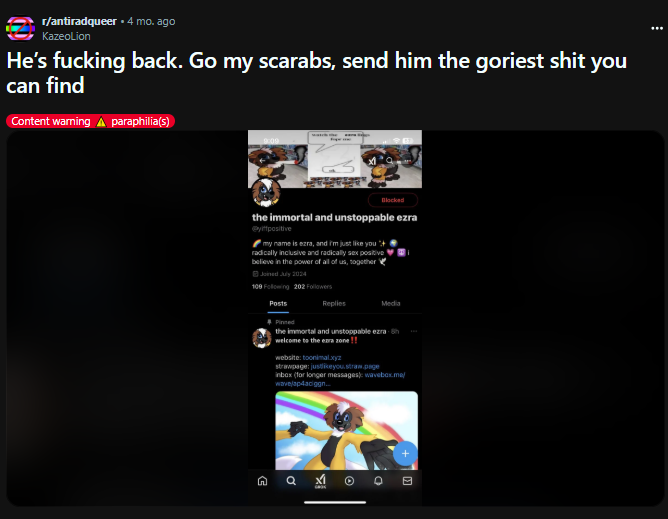Click the back arrow on profile banner
668x519 pixels.
262,161
